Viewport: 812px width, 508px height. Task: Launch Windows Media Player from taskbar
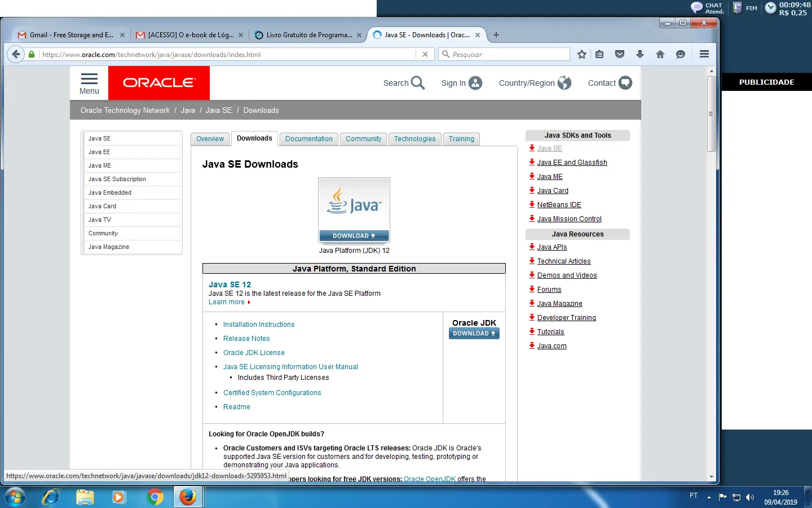[118, 497]
